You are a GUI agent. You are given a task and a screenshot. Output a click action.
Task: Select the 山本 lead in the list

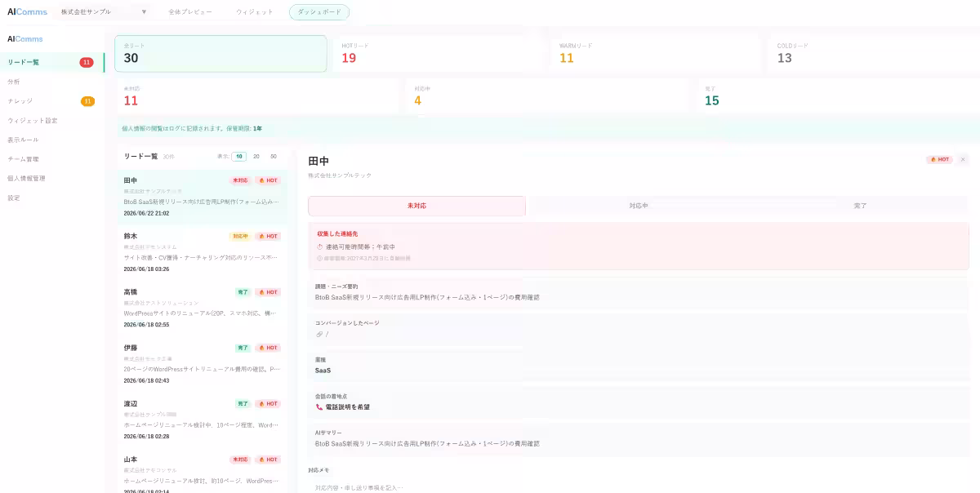tap(202, 472)
